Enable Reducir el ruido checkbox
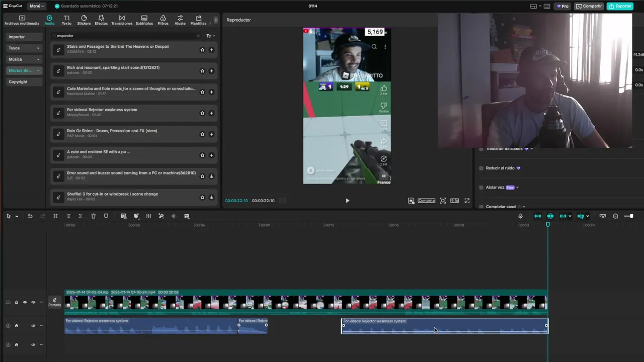 click(x=481, y=168)
